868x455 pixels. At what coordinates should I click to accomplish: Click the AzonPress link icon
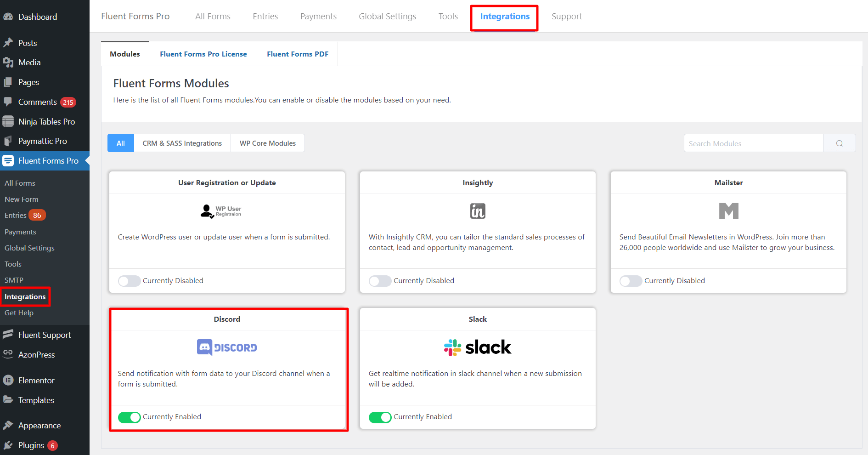pyautogui.click(x=8, y=353)
